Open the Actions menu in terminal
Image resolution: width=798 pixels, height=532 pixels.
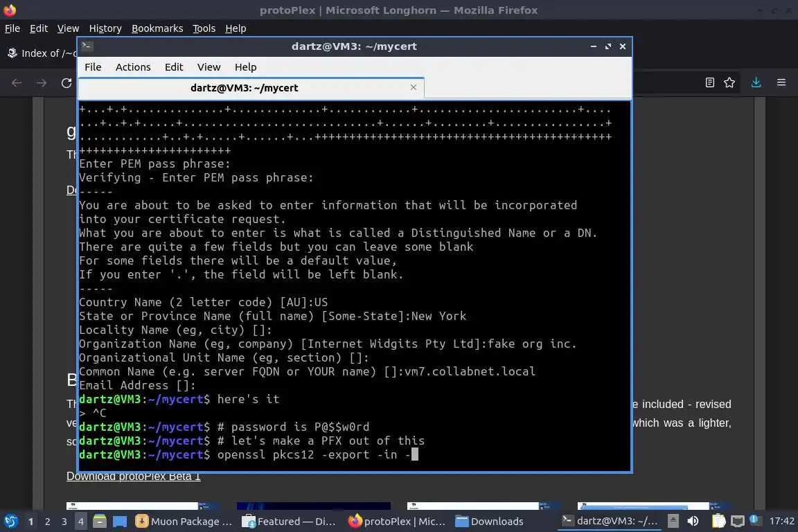click(133, 67)
